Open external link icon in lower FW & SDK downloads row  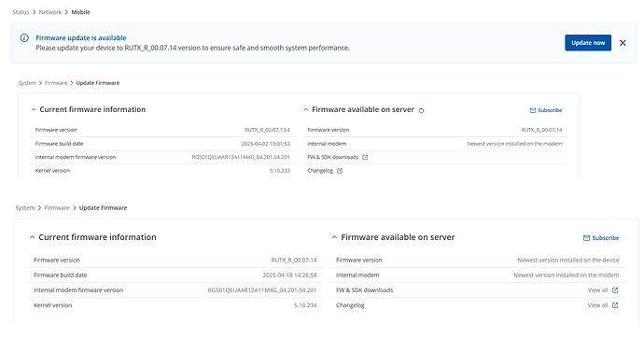coord(615,290)
